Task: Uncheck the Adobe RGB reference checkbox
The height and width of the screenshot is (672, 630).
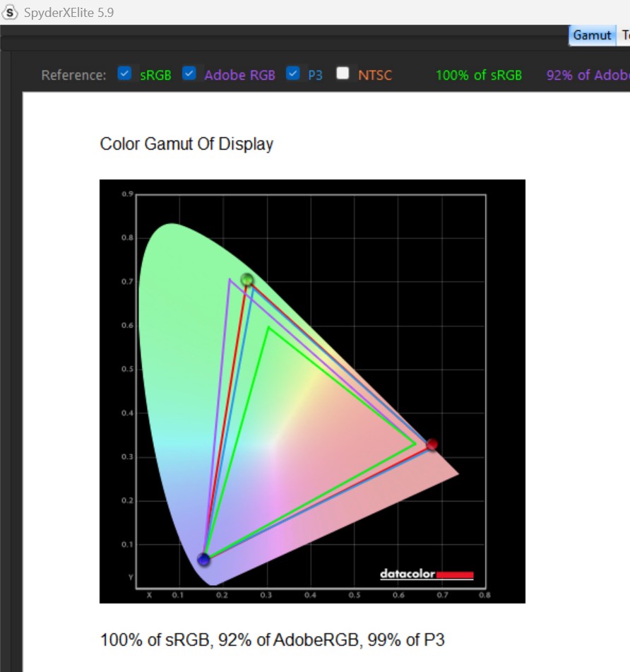Action: click(189, 73)
